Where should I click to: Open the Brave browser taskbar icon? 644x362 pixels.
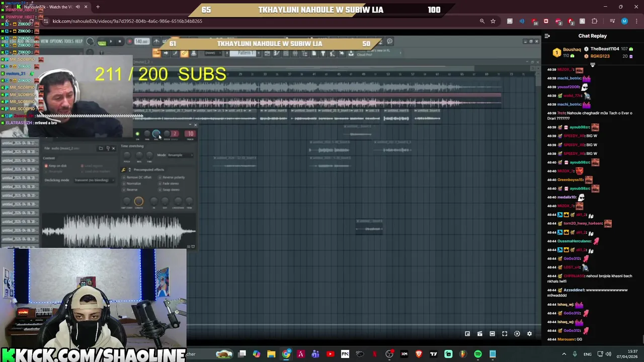tap(419, 354)
